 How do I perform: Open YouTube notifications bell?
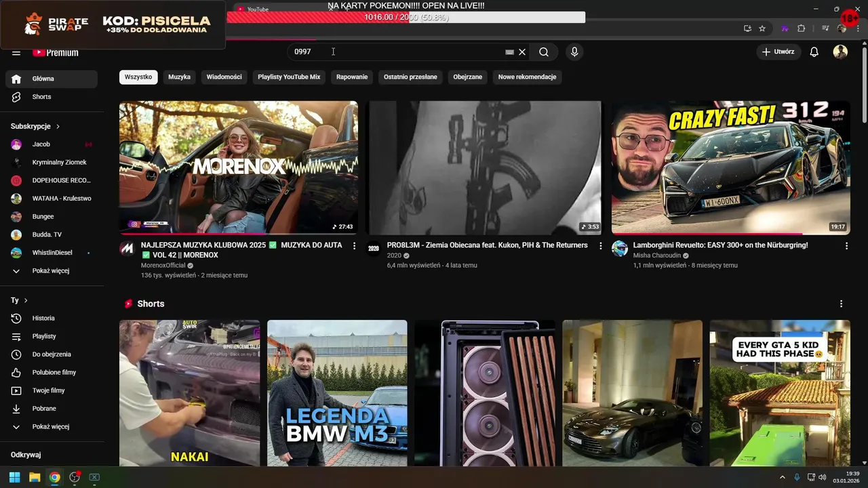(x=814, y=52)
